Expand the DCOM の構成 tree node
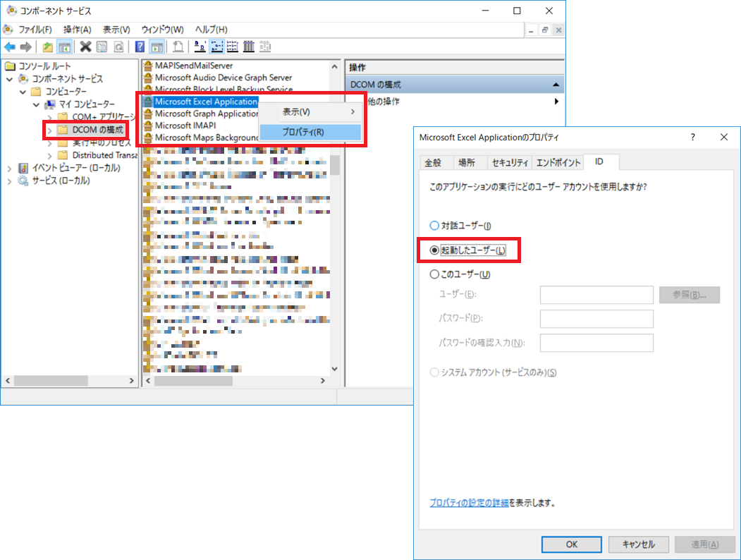 [49, 130]
